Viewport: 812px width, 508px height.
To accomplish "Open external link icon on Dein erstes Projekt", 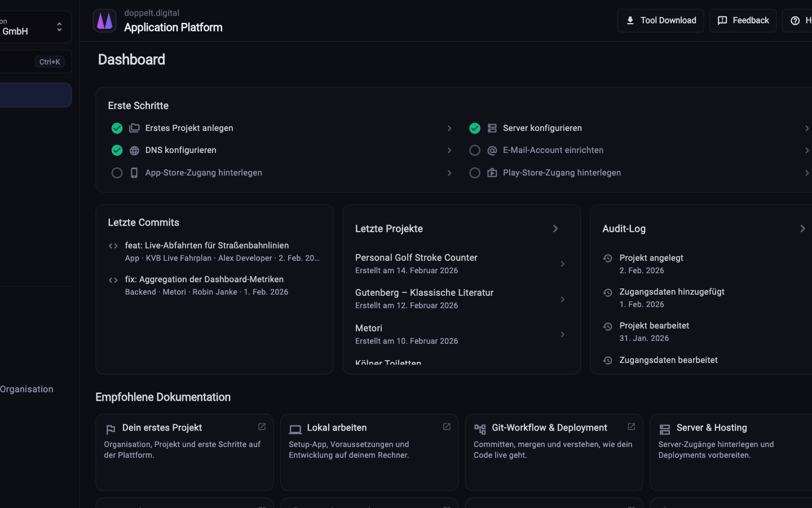I will [262, 427].
